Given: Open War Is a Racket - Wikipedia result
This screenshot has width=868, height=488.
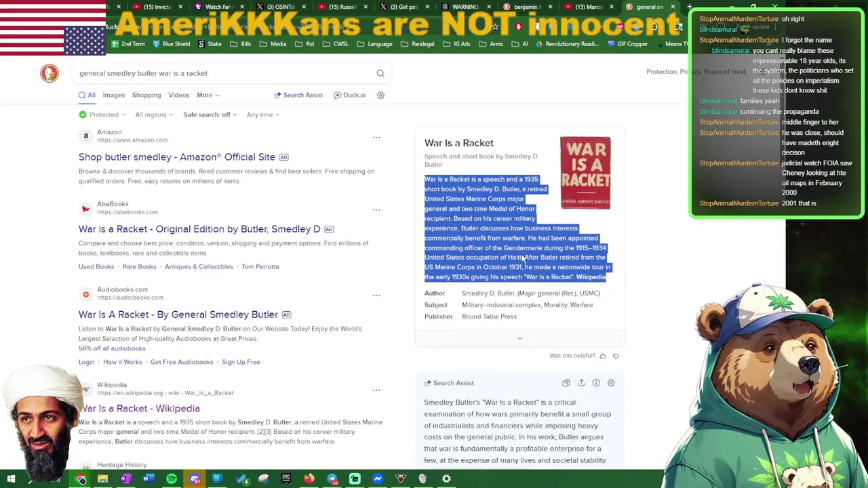Looking at the screenshot, I should [139, 409].
